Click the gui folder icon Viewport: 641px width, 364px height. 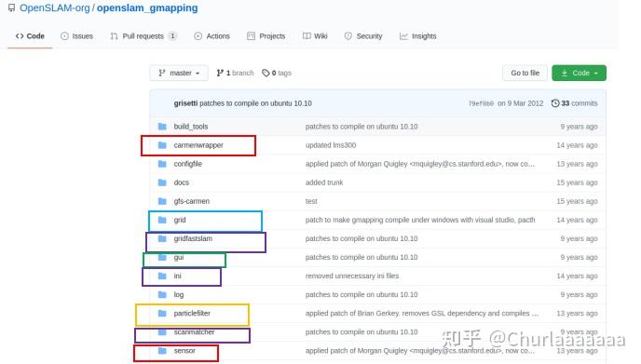[162, 257]
